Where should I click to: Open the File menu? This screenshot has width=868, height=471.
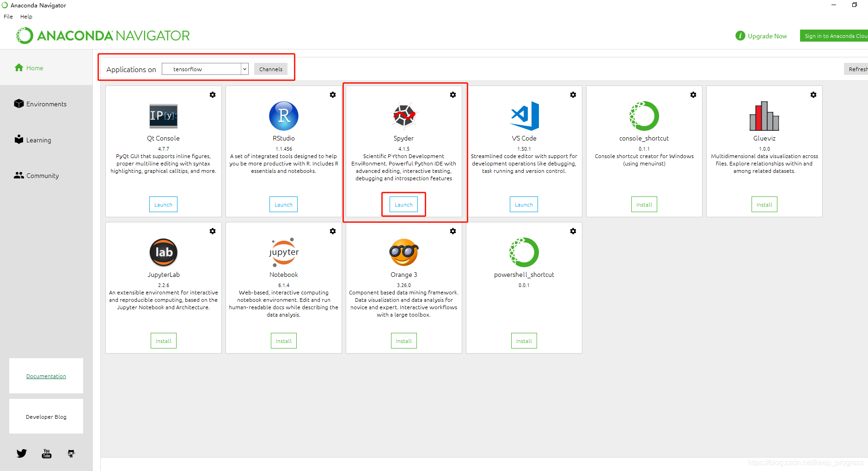pyautogui.click(x=8, y=16)
